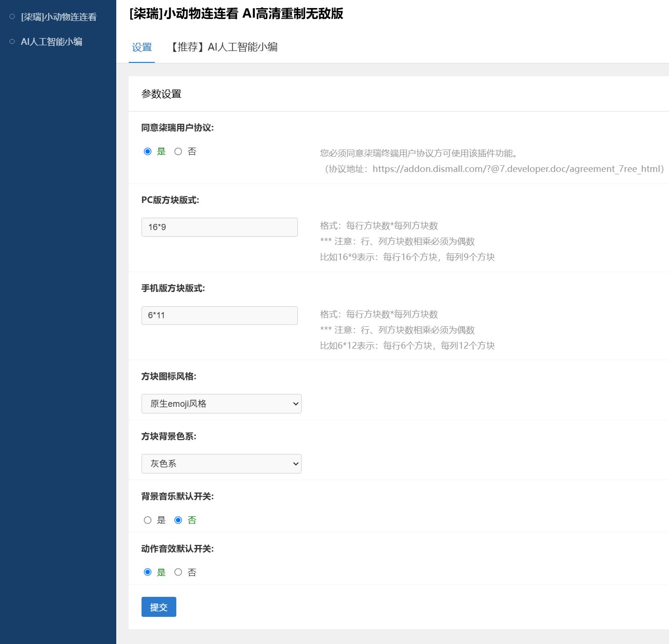Click the PC版方块版式 input field
This screenshot has width=669, height=644.
tap(219, 227)
